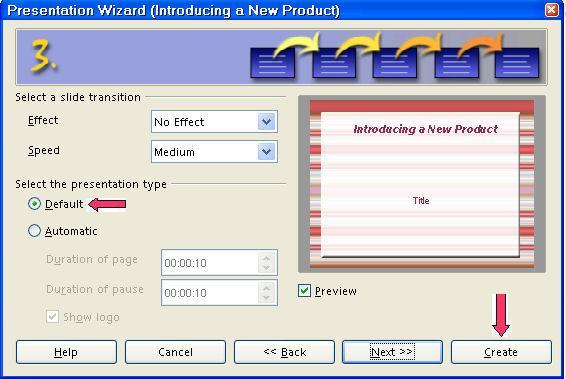Click the 'Select the presentation type' heading

(x=91, y=184)
